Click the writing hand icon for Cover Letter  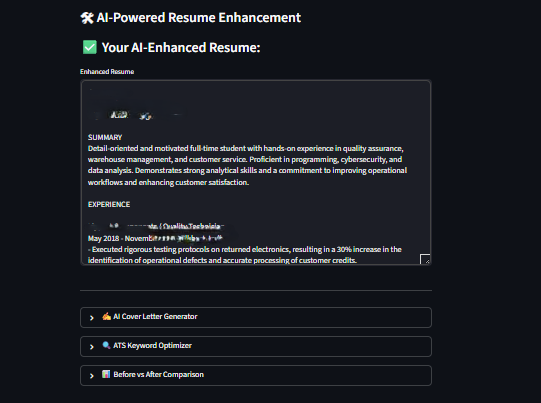(106, 316)
